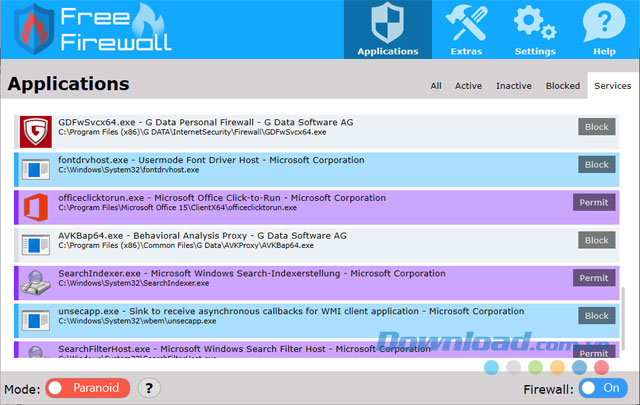Image resolution: width=640 pixels, height=405 pixels.
Task: Open the Settings gears section
Action: point(535,29)
